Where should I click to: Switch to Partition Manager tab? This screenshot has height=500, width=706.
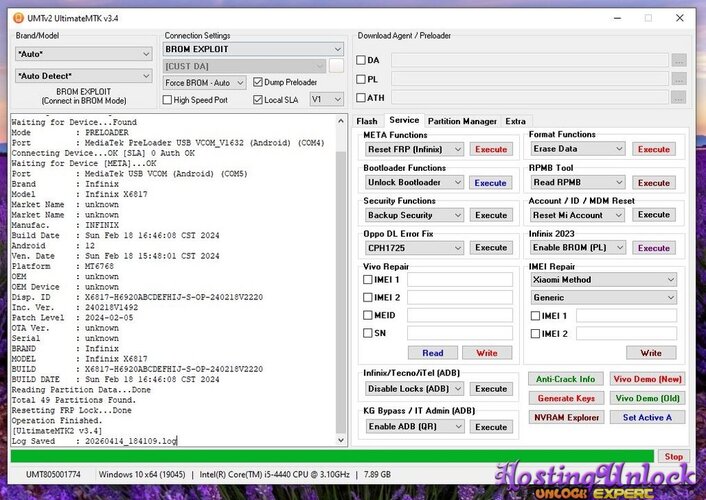tap(462, 121)
